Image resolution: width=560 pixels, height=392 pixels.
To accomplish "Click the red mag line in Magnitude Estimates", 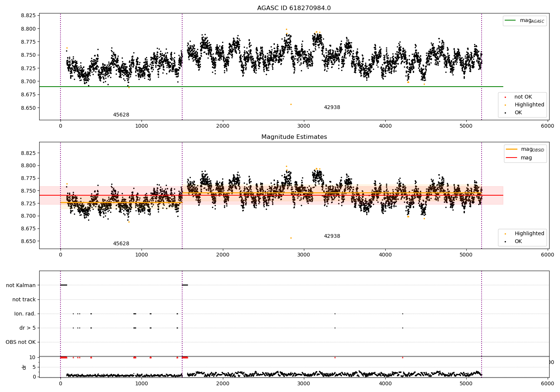I will (271, 195).
